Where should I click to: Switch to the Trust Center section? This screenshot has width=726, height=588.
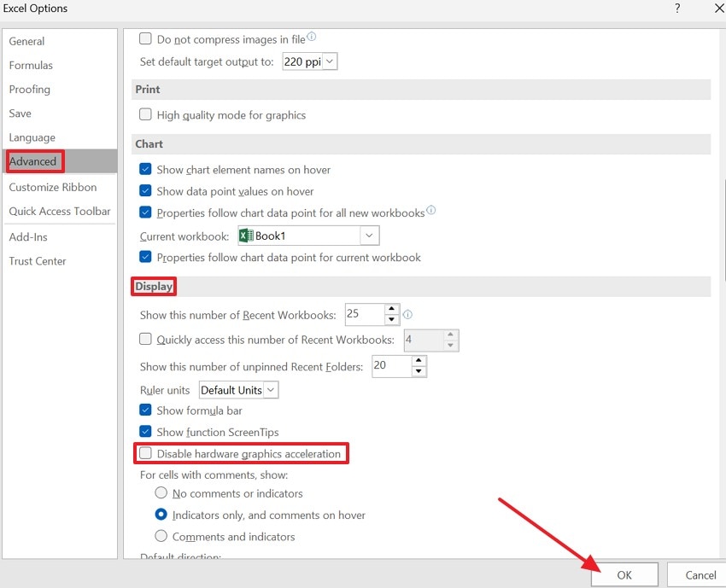click(37, 260)
